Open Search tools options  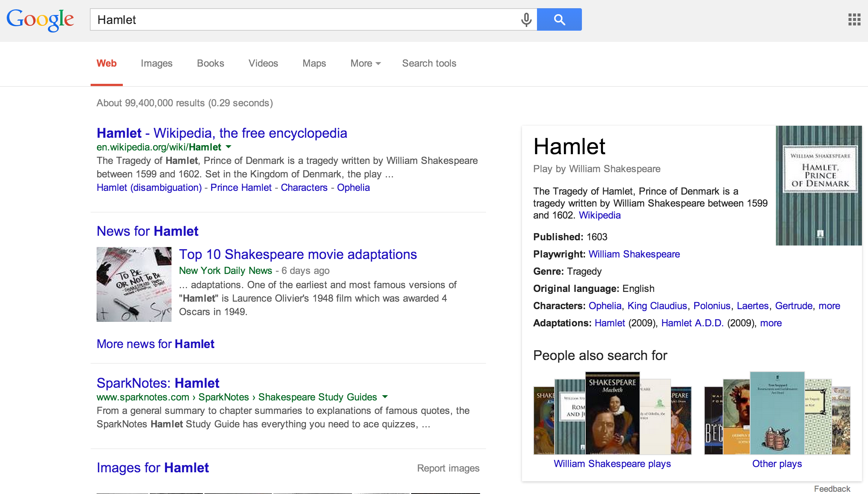tap(429, 63)
